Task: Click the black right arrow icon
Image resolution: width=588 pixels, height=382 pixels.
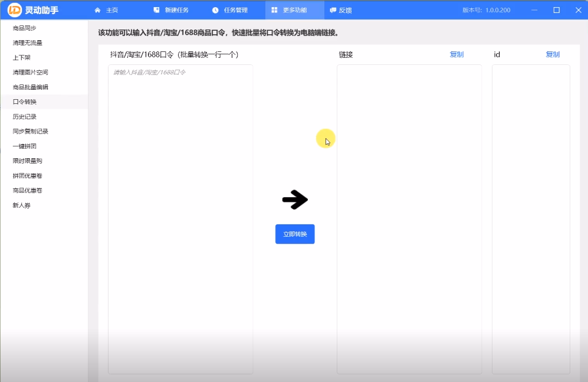Action: (295, 200)
